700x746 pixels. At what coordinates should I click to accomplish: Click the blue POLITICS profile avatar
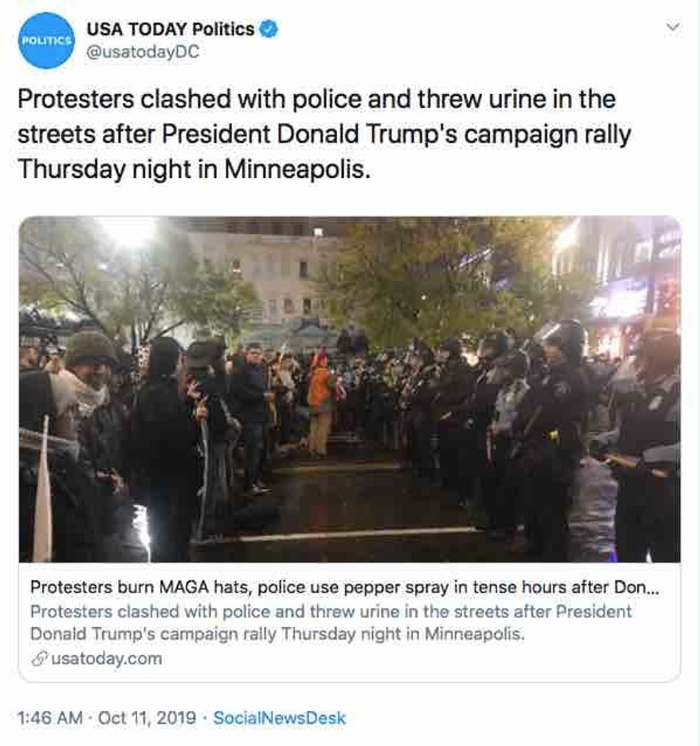46,41
